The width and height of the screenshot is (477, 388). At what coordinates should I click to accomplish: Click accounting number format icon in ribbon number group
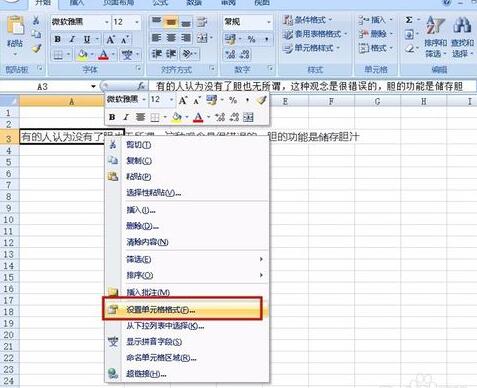pos(230,39)
